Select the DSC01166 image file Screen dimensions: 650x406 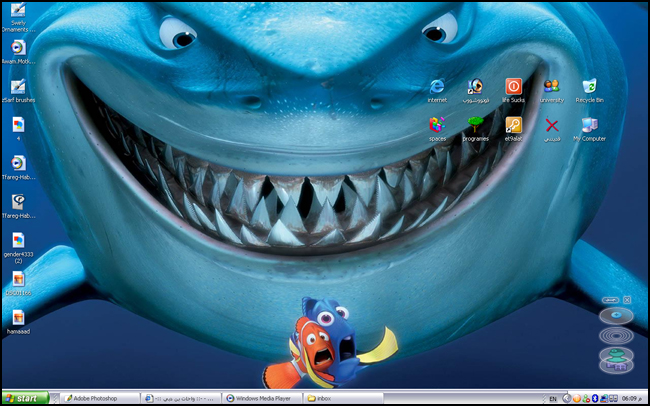pyautogui.click(x=18, y=284)
